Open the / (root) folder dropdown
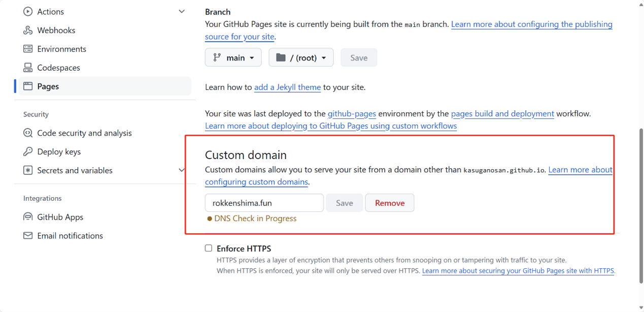This screenshot has height=312, width=644. [x=301, y=57]
